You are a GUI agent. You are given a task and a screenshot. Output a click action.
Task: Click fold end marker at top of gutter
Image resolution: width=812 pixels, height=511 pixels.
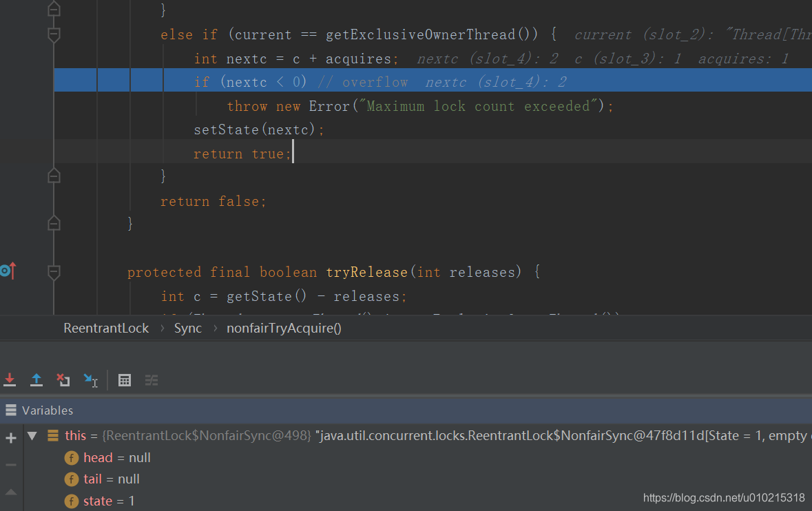(x=54, y=9)
